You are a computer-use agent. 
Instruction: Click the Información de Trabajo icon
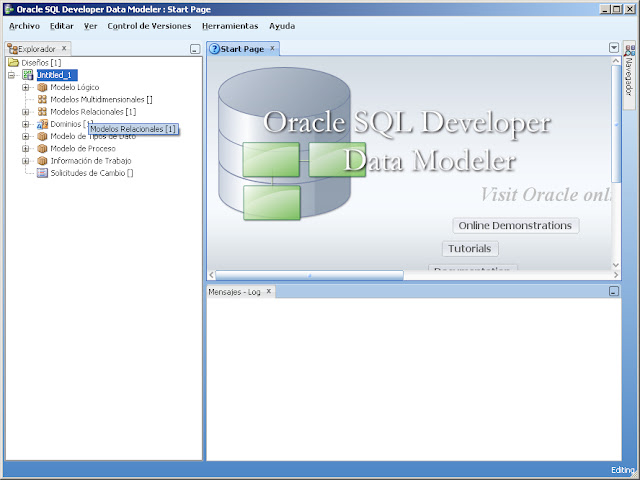42,161
